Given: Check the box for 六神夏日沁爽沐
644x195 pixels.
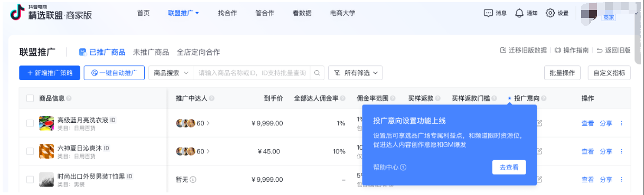Looking at the screenshot, I should [30, 151].
